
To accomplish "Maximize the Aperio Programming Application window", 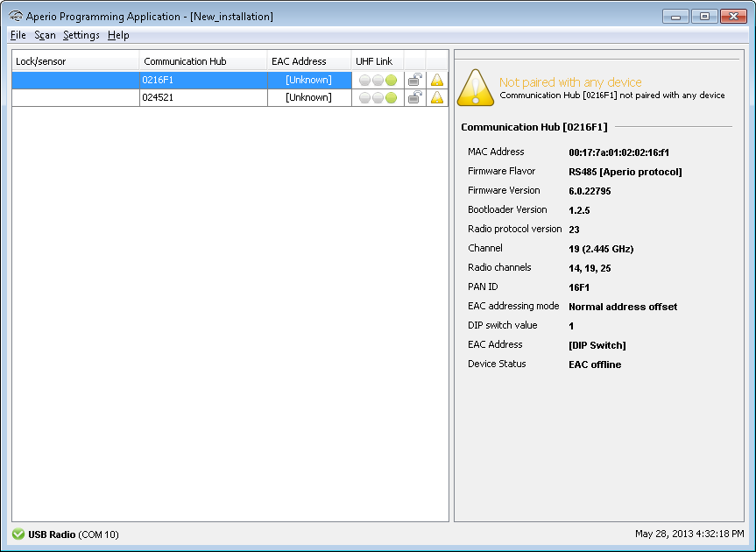I will point(704,17).
